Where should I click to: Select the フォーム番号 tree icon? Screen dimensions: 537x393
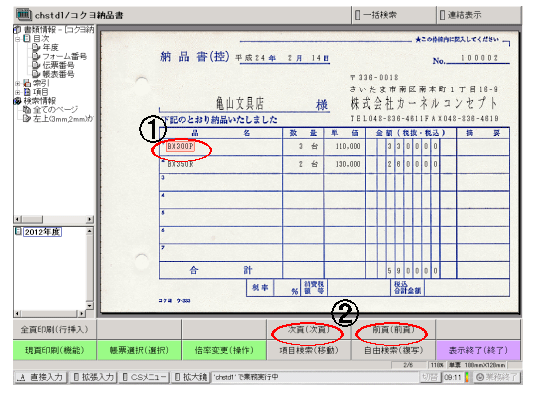(36, 56)
